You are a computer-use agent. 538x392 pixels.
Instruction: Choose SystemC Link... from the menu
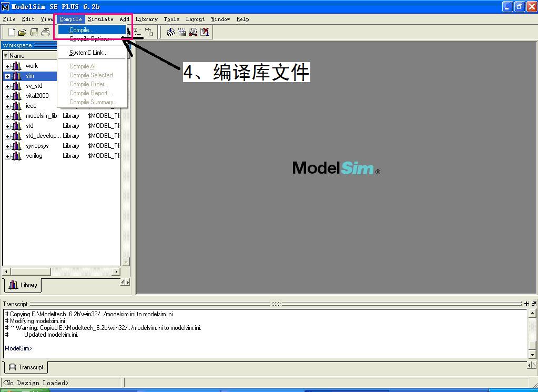(92, 53)
